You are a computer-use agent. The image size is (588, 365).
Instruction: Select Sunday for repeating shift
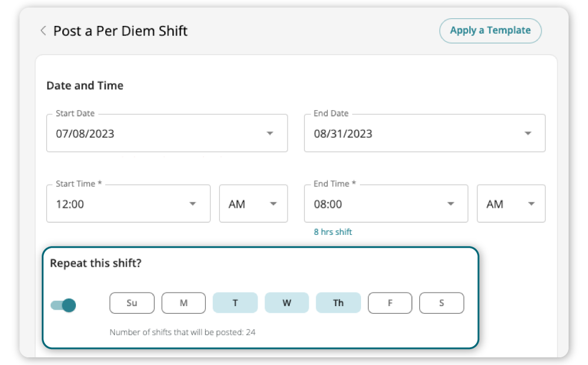click(x=132, y=303)
